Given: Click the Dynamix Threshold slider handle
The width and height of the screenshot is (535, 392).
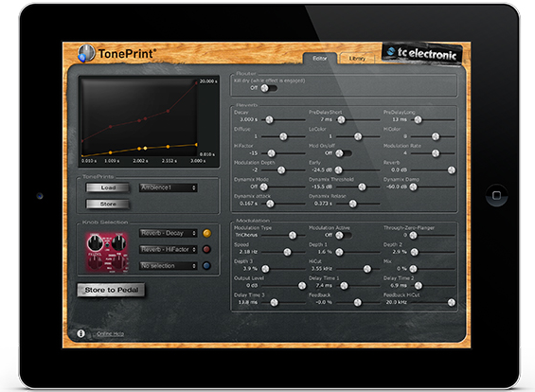Looking at the screenshot, I should (362, 187).
